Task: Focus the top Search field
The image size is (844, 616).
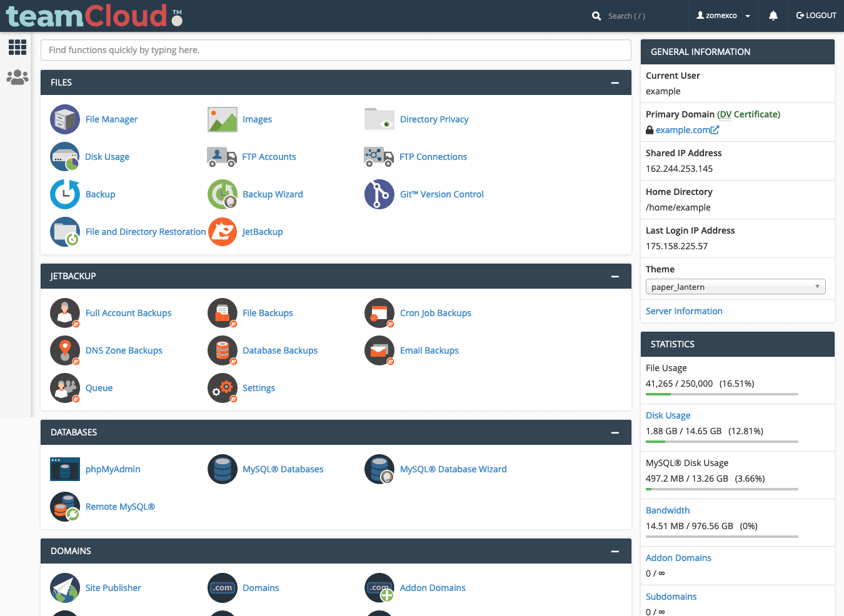Action: (638, 16)
